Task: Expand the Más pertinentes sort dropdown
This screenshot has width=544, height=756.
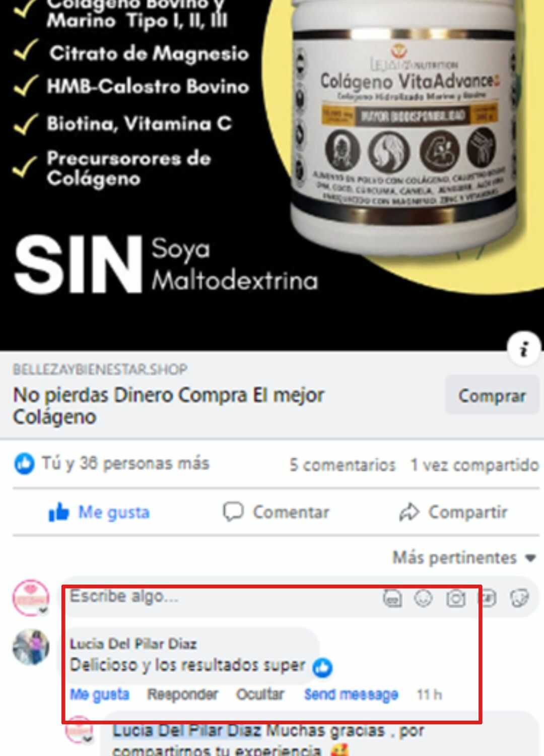Action: tap(464, 557)
